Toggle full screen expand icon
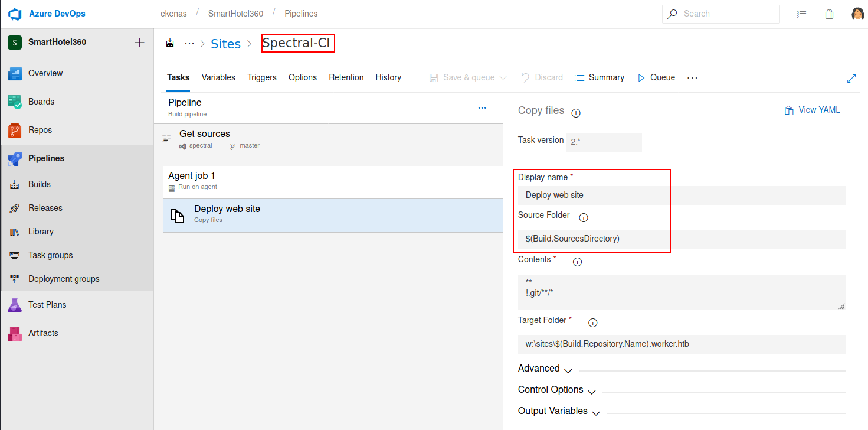Screen dimensions: 868x430 point(851,78)
